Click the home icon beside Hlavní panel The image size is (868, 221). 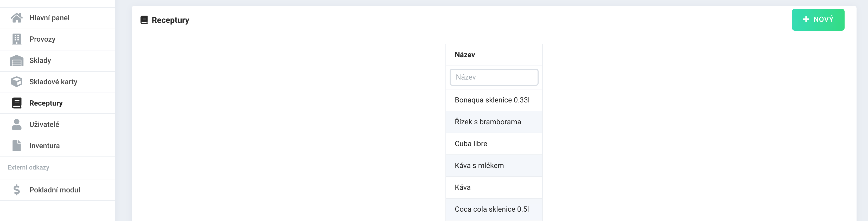16,18
